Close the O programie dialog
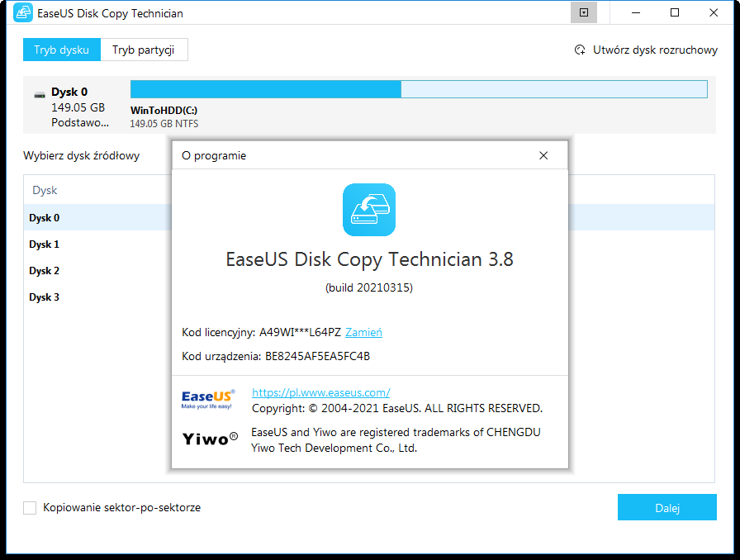The width and height of the screenshot is (740, 560). tap(543, 155)
